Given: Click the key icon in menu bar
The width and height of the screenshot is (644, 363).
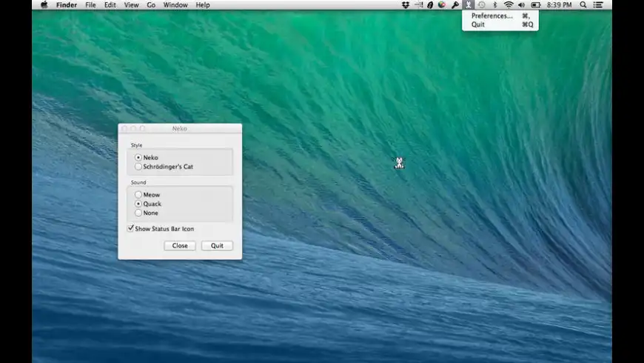Looking at the screenshot, I should [455, 4].
